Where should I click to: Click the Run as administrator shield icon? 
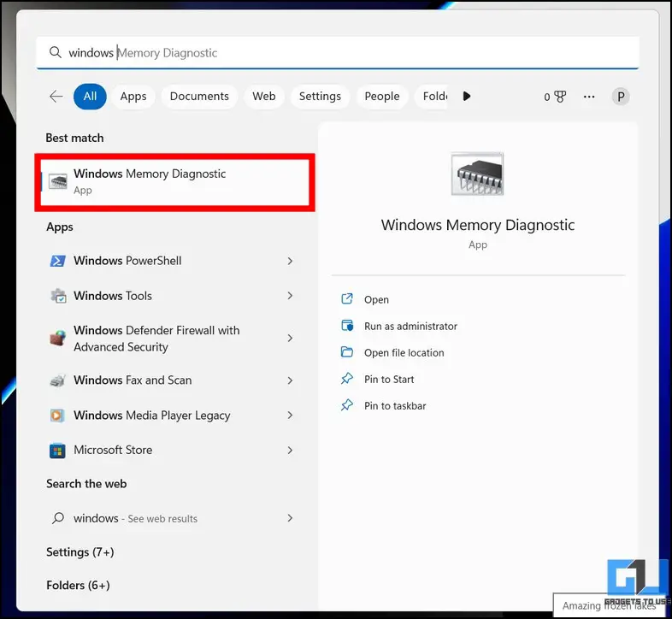pos(347,326)
